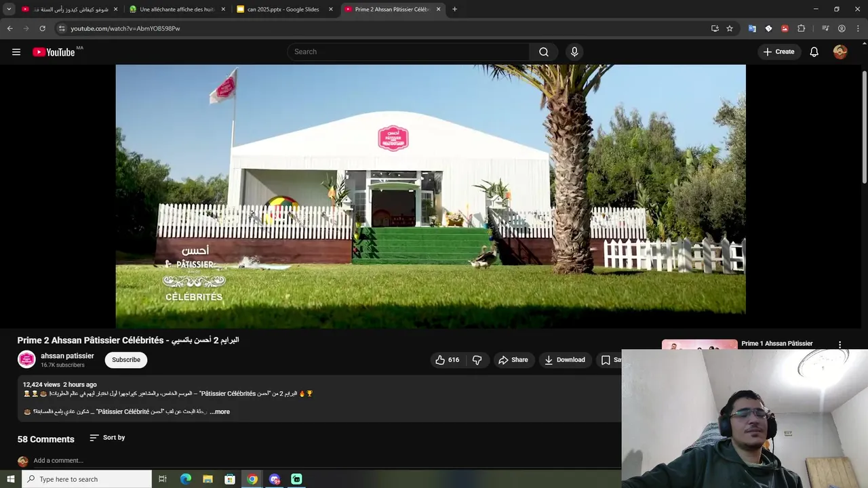The image size is (868, 488).
Task: Open File Explorer from taskbar
Action: coord(208,479)
